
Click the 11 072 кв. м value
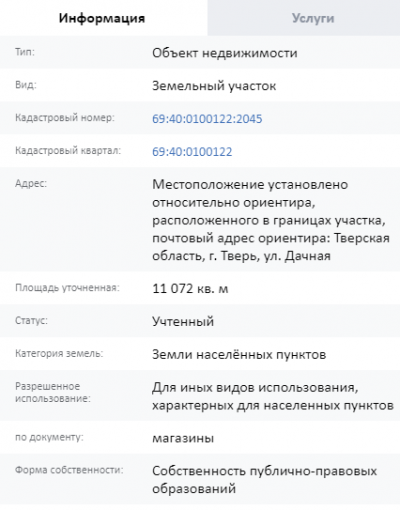pos(190,289)
